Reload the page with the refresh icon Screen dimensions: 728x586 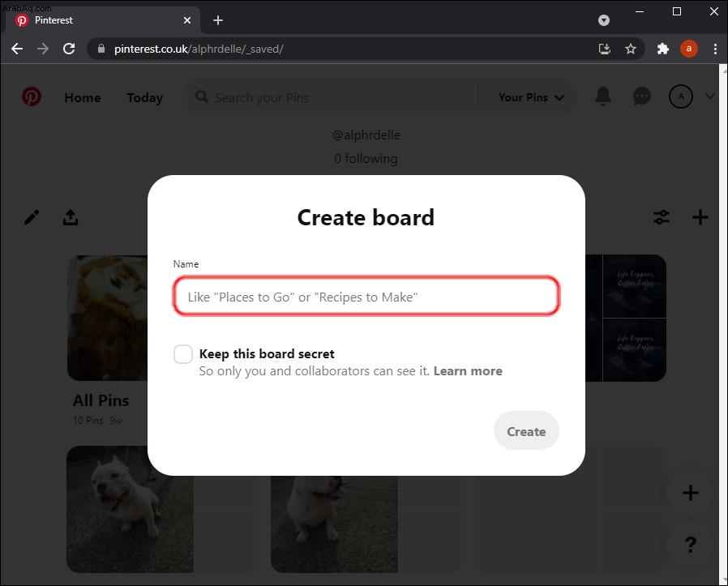[x=69, y=49]
